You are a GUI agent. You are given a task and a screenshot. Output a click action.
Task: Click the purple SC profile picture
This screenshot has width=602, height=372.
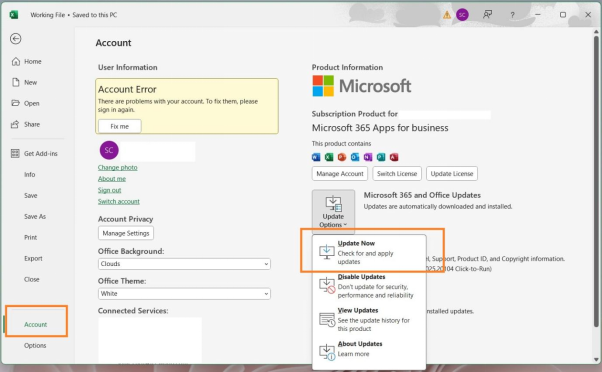tap(109, 150)
